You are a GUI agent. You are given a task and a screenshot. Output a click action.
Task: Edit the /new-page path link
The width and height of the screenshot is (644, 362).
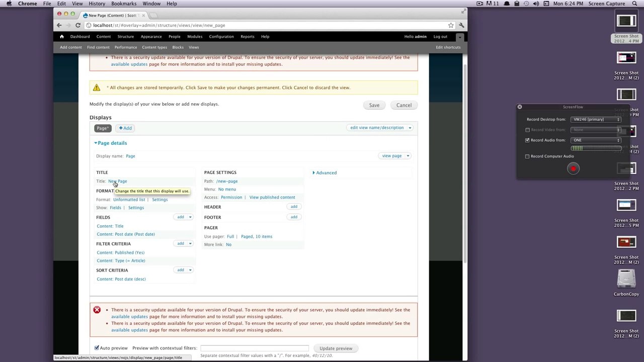[x=227, y=182]
